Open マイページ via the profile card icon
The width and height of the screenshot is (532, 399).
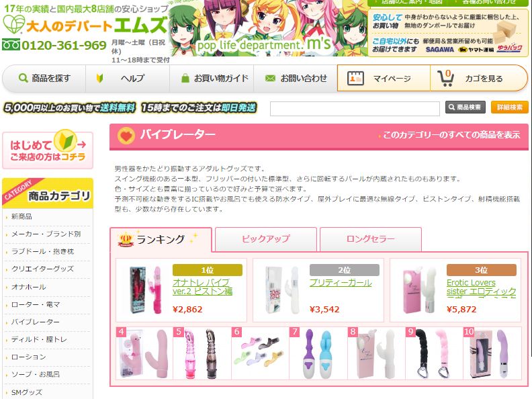[355, 79]
